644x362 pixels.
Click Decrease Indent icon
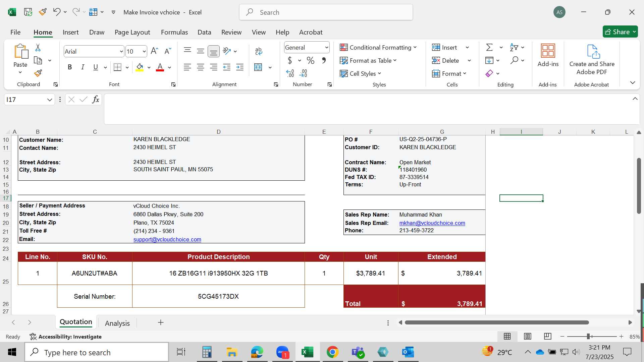tap(227, 67)
